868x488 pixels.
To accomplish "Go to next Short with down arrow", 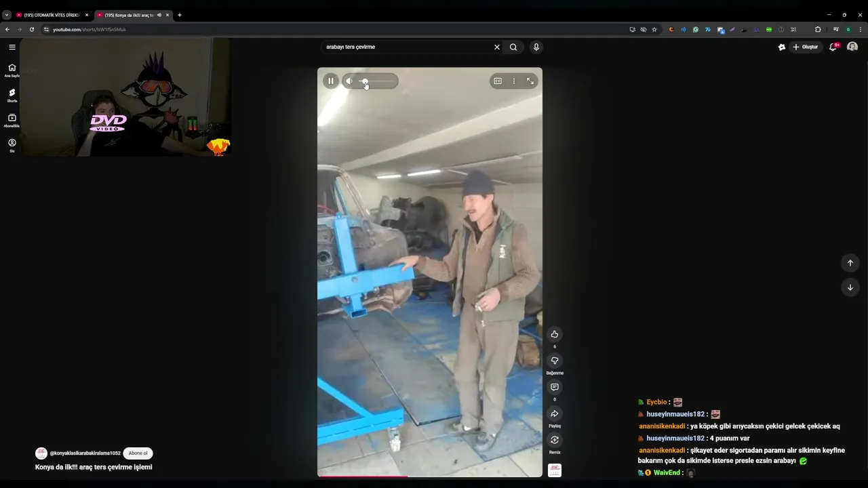I will 850,287.
